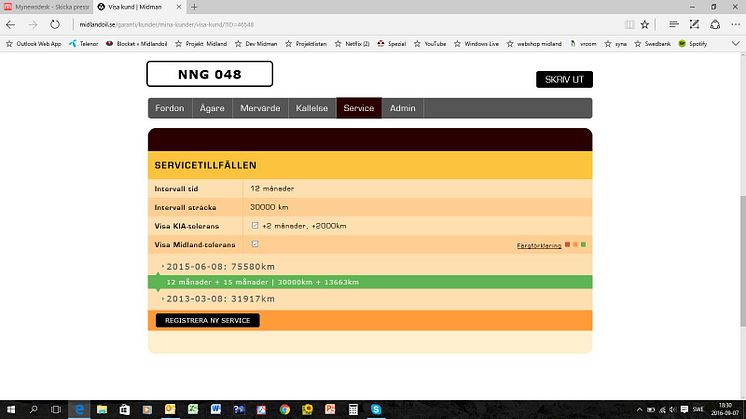Open Skype from the taskbar
746x419 pixels.
tap(376, 409)
